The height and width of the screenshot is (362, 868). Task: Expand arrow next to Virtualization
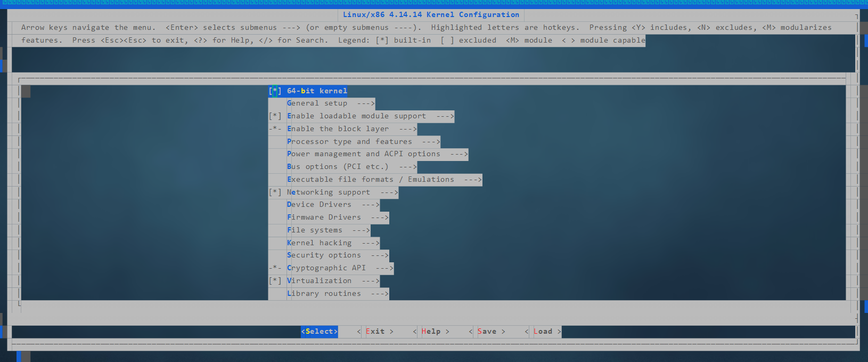(371, 281)
